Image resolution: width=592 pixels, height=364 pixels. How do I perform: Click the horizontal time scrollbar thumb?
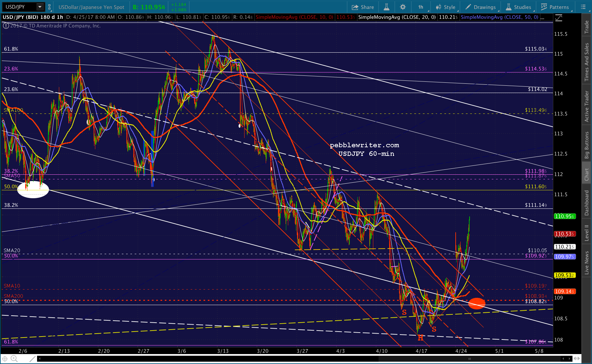click(469, 359)
